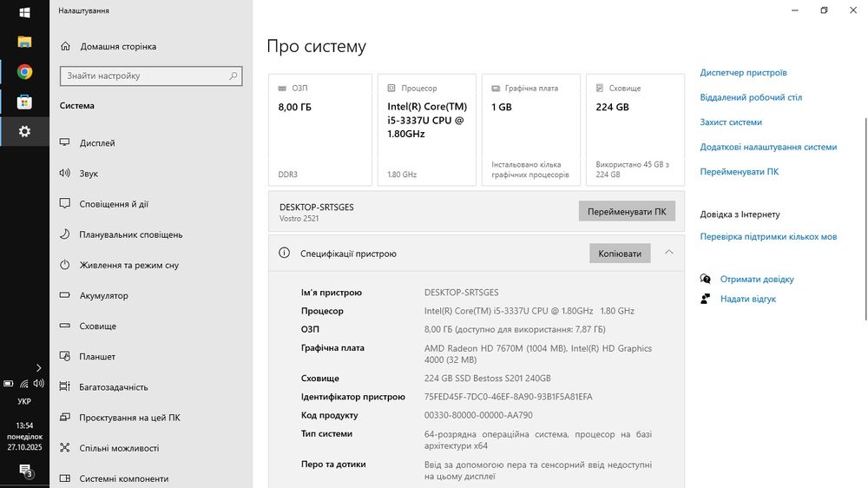Viewport: 868px width, 488px height.
Task: Click the home icon beside Домашня сторінка
Action: coord(65,46)
